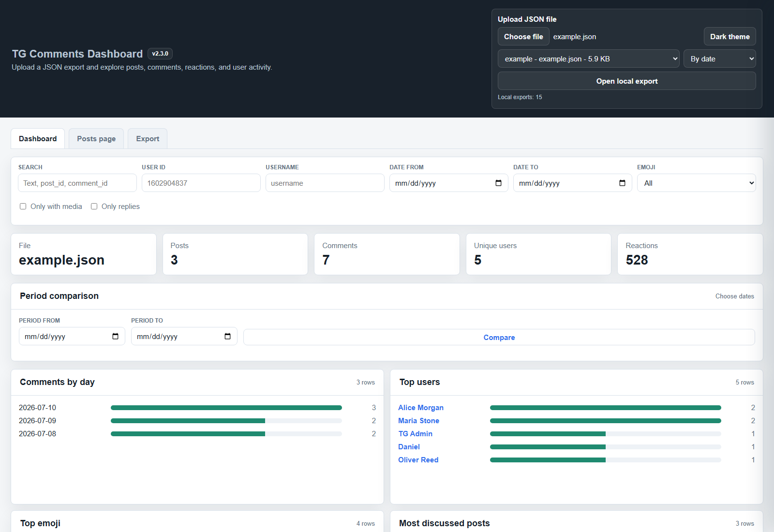Open the By date sort dropdown
Screen dimensions: 774x532
720,59
